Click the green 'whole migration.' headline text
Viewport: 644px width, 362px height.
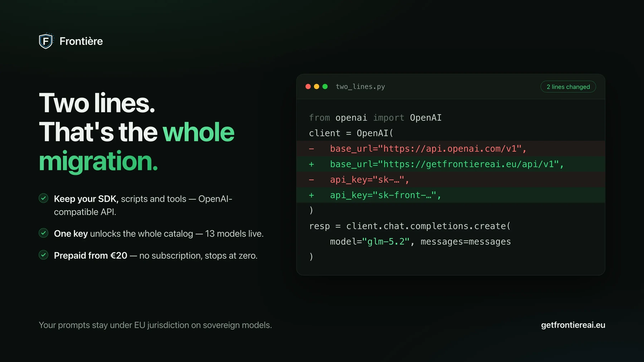tap(137, 147)
